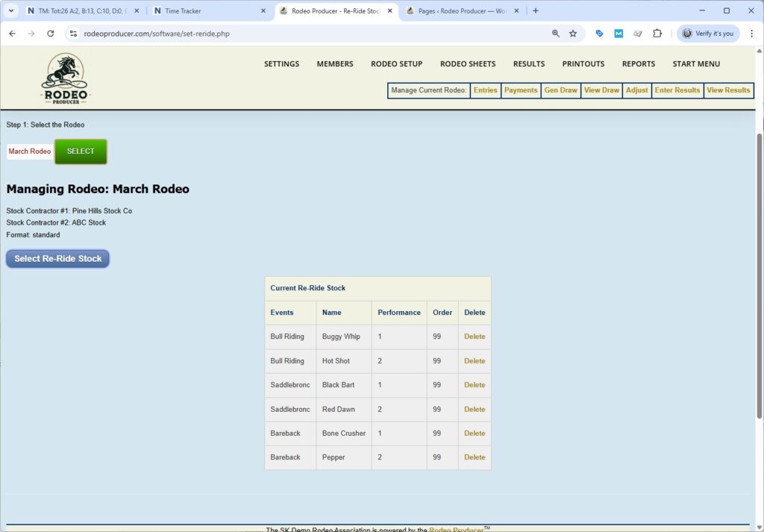Bookmark this page with the star icon

point(573,34)
